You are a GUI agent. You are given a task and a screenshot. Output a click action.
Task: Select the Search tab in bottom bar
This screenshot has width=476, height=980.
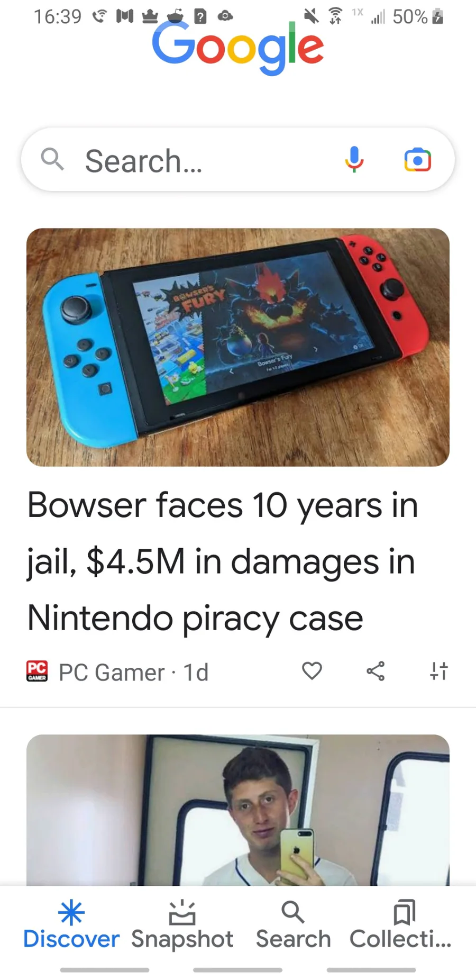point(294,924)
